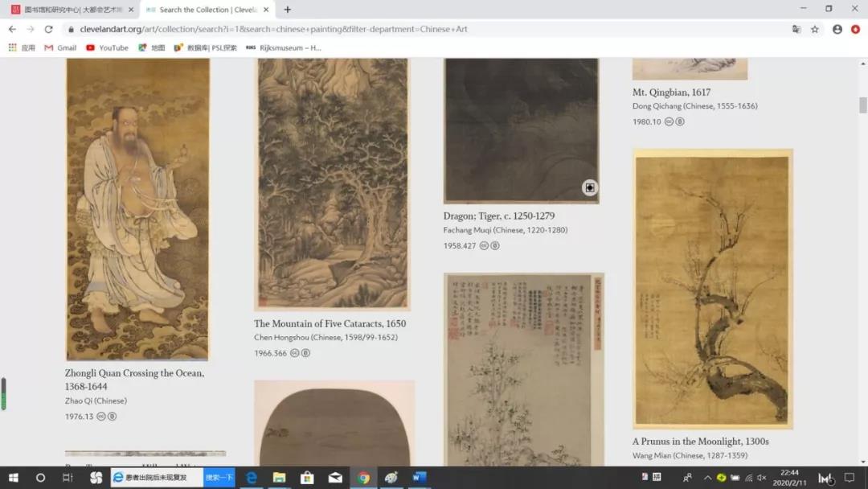Click the Compare icon on Dragon; Tiger painting
Screen dimensions: 868x489
pyautogui.click(x=590, y=187)
